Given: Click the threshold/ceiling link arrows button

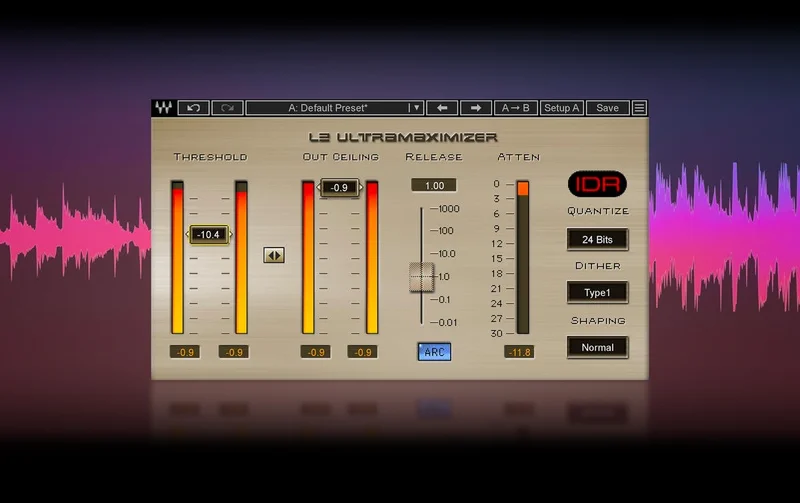Looking at the screenshot, I should [274, 255].
